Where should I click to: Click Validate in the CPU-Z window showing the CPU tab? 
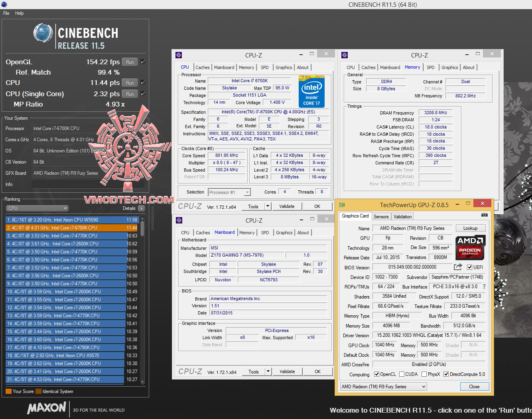[287, 206]
